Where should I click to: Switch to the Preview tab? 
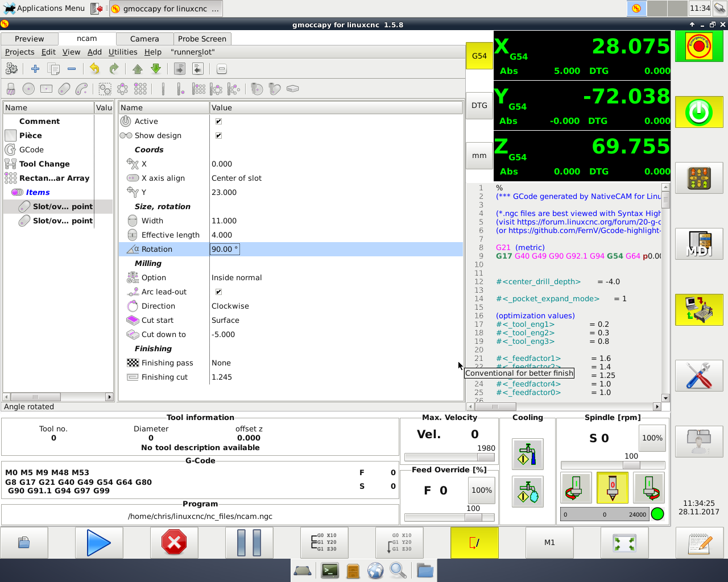(x=30, y=39)
